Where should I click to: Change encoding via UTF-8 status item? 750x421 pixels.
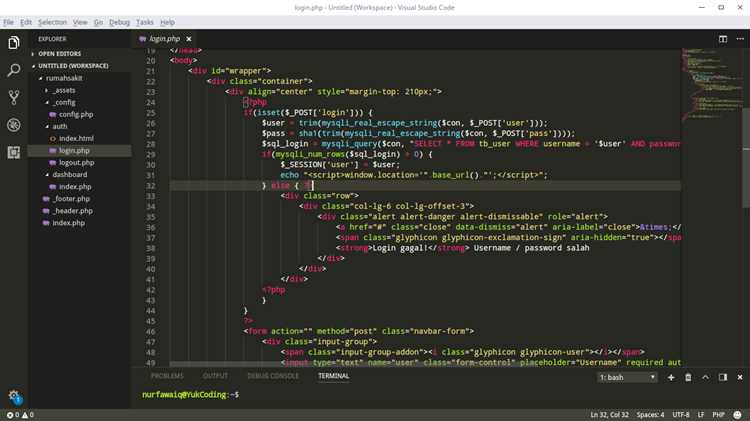tap(681, 415)
